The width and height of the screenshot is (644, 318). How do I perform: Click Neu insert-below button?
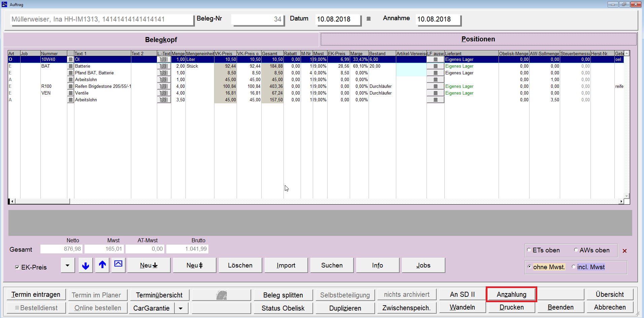(148, 266)
